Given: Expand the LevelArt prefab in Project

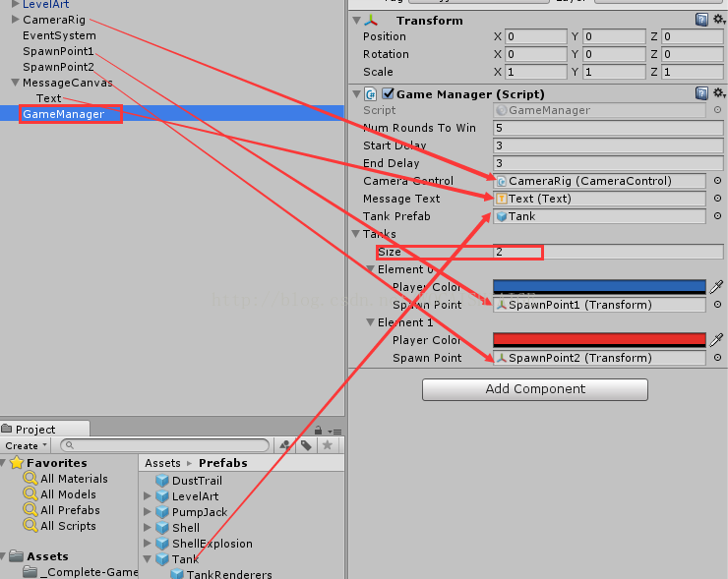Looking at the screenshot, I should (x=148, y=496).
